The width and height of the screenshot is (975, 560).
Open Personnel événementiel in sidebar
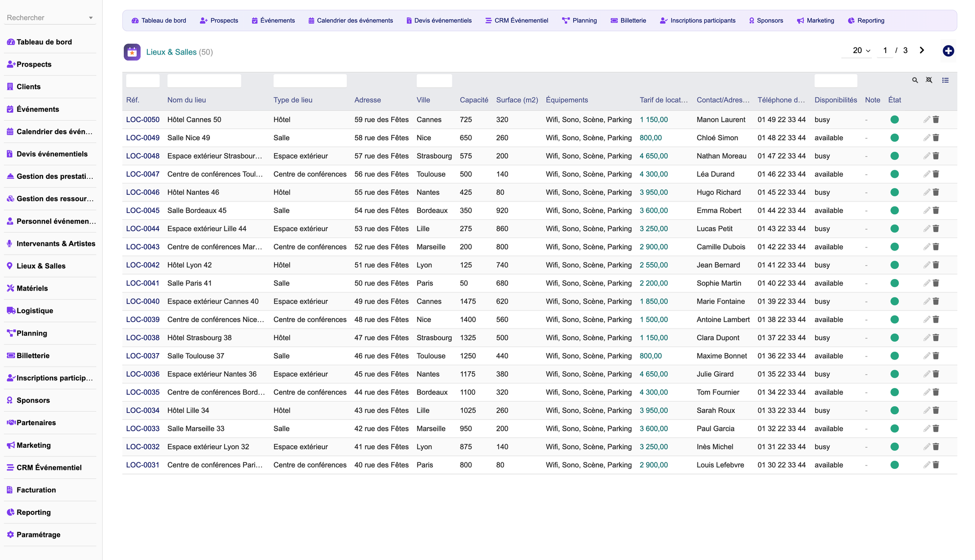tap(50, 221)
